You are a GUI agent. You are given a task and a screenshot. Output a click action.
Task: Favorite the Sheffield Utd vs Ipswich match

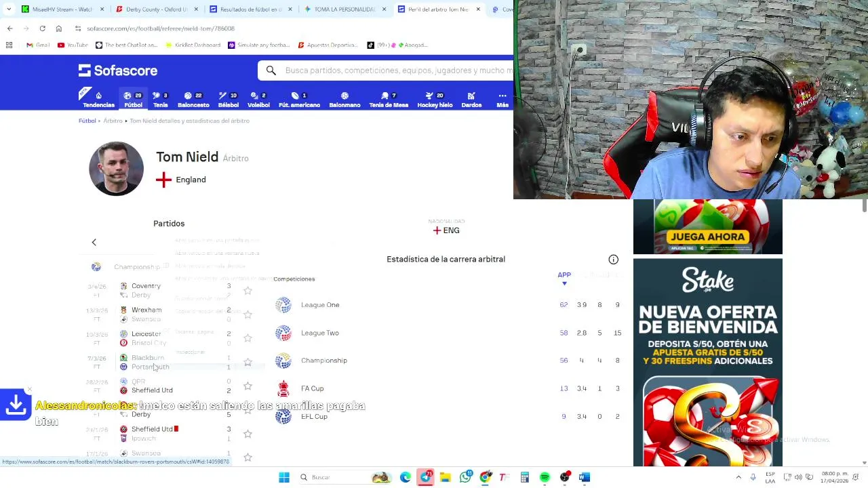(248, 434)
